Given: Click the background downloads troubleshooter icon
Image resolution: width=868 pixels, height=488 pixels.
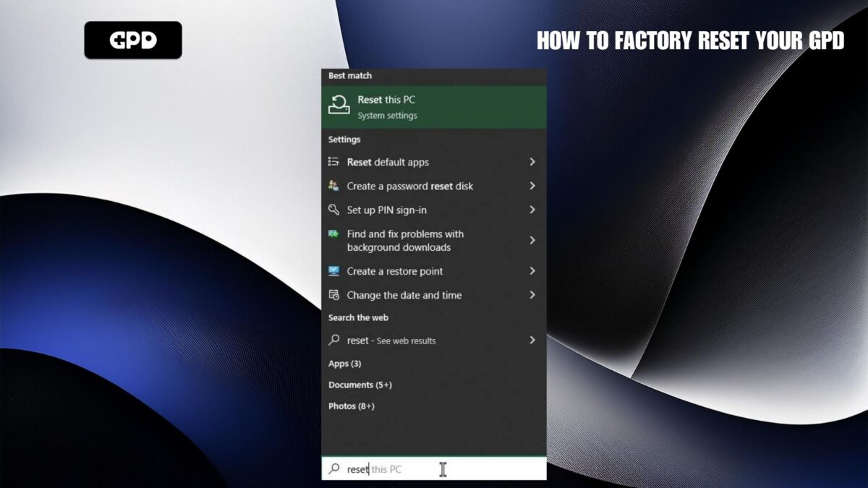Looking at the screenshot, I should click(333, 234).
